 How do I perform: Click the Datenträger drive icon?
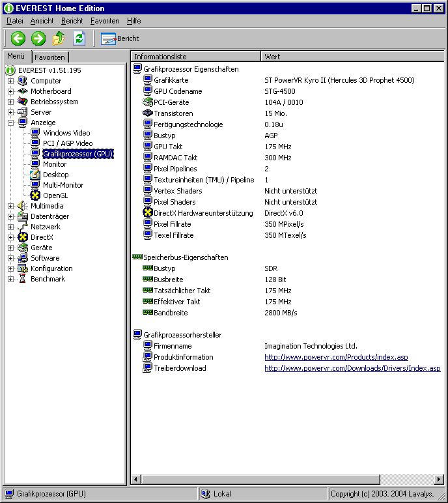(22, 216)
